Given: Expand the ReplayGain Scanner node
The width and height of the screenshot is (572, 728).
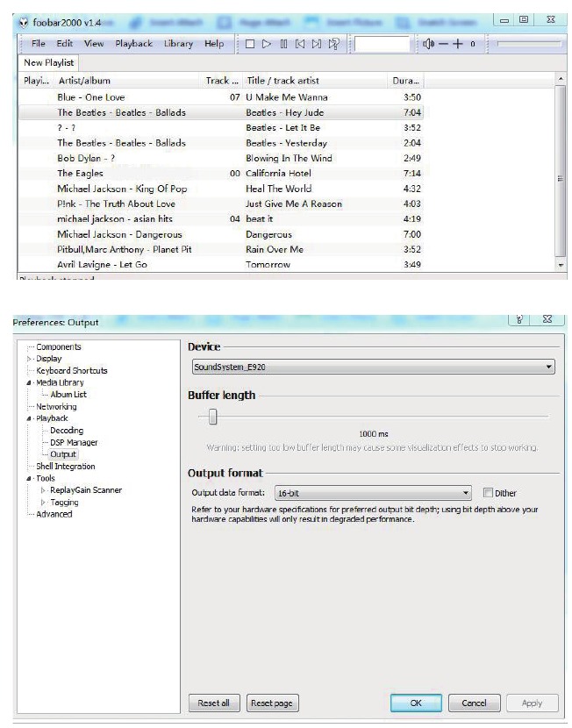Looking at the screenshot, I should tap(43, 490).
